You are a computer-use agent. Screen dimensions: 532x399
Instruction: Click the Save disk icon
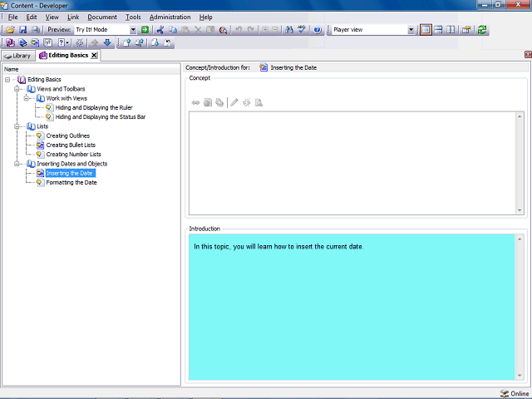click(x=22, y=30)
